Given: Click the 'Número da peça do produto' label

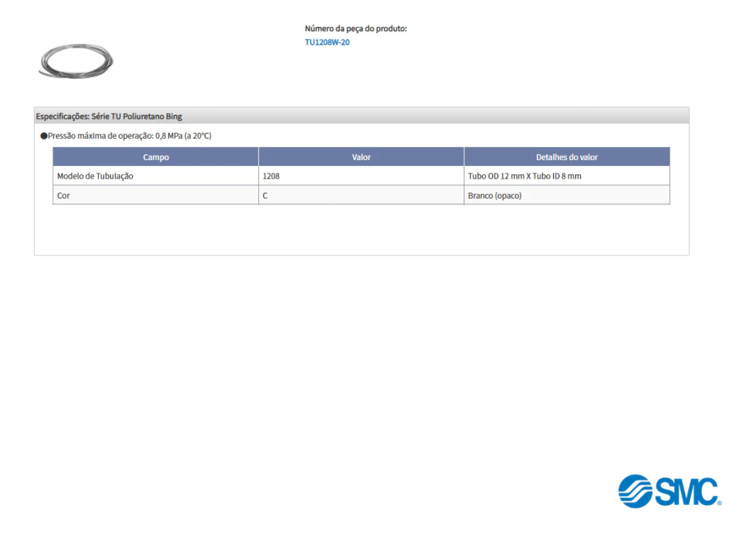Looking at the screenshot, I should click(356, 29).
